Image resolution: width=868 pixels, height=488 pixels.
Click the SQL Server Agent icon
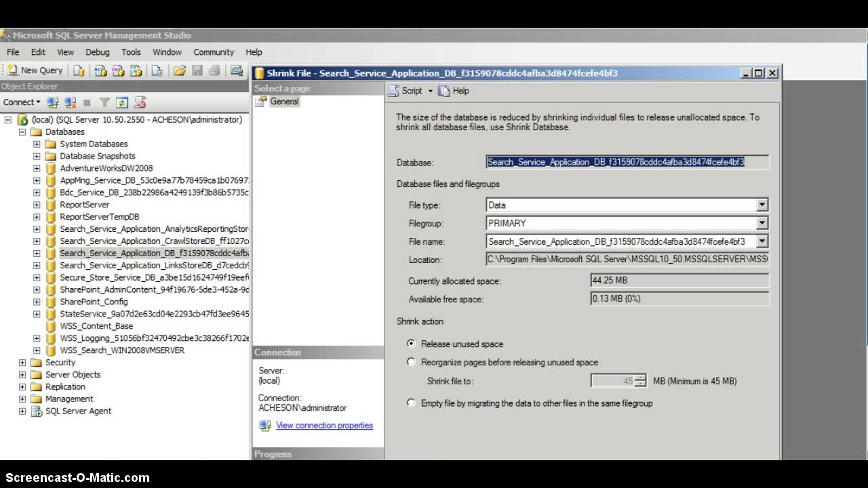click(37, 411)
